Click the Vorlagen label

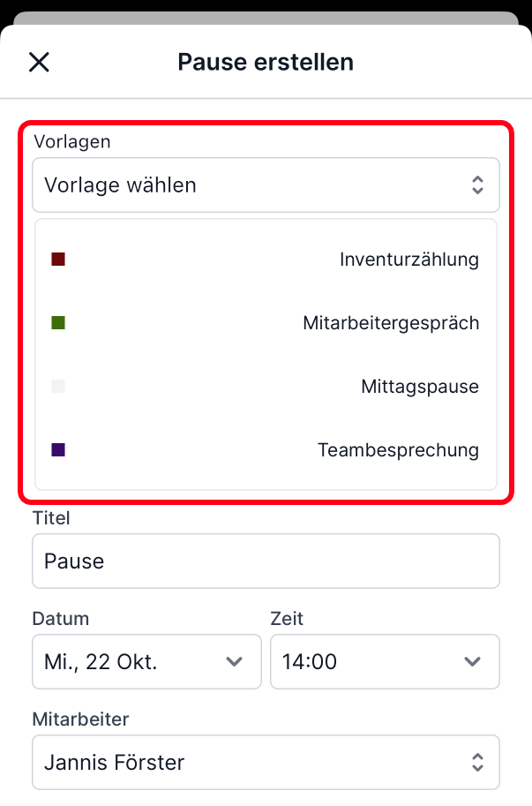click(x=72, y=141)
